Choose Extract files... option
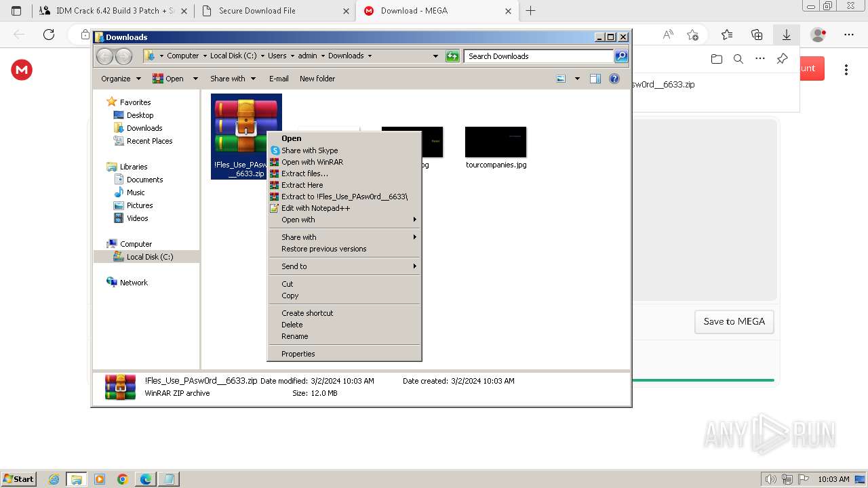Screen dimensions: 868x488 pos(344,174)
